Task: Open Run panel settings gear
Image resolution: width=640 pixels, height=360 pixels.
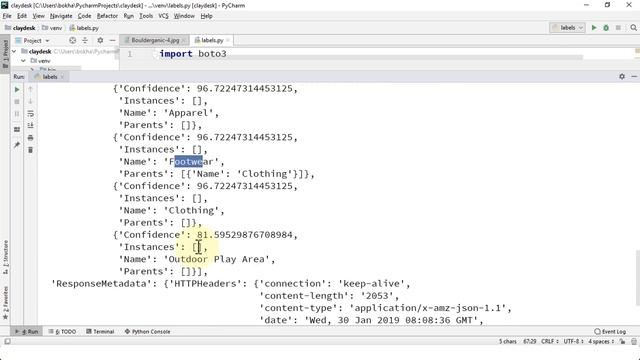Action: 622,76
